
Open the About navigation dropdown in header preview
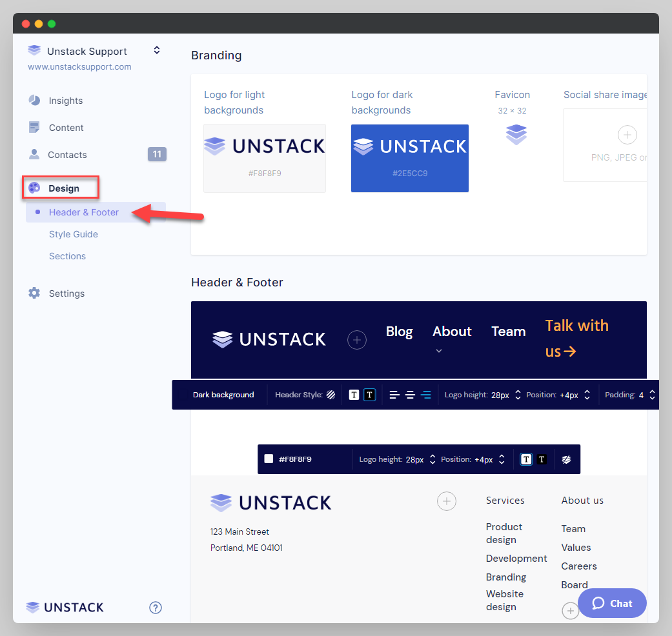439,351
